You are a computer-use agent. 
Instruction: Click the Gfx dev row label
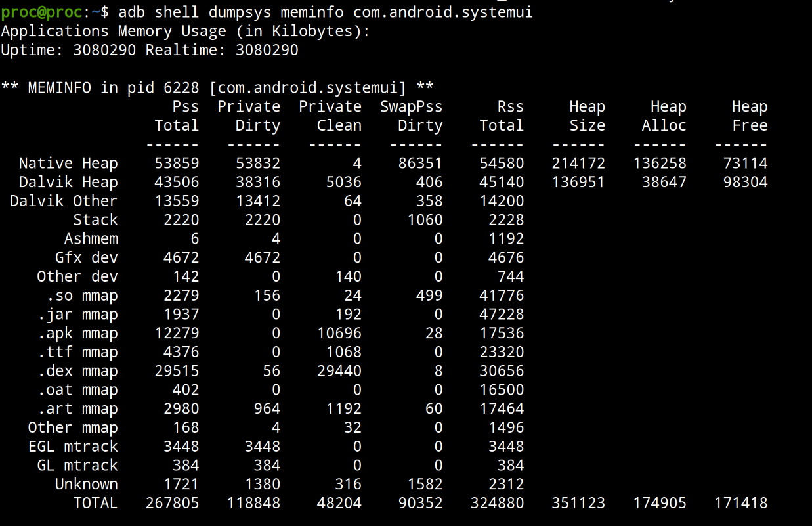coord(86,258)
